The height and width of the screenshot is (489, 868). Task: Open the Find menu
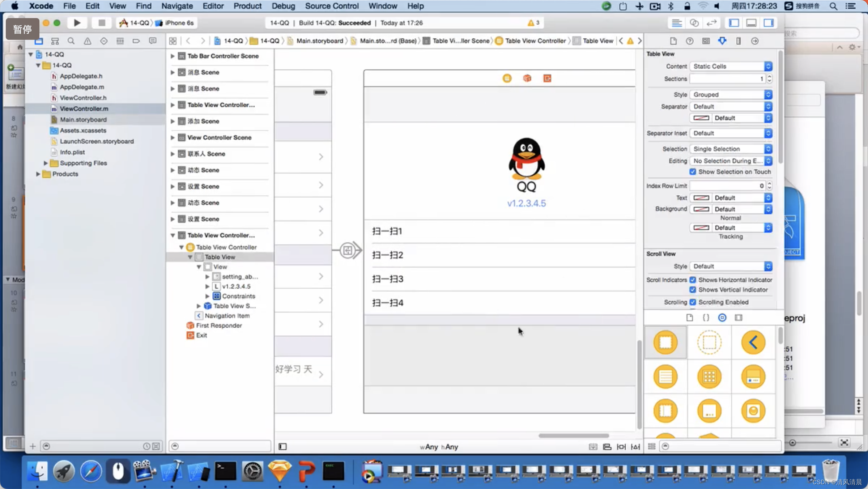coord(144,6)
